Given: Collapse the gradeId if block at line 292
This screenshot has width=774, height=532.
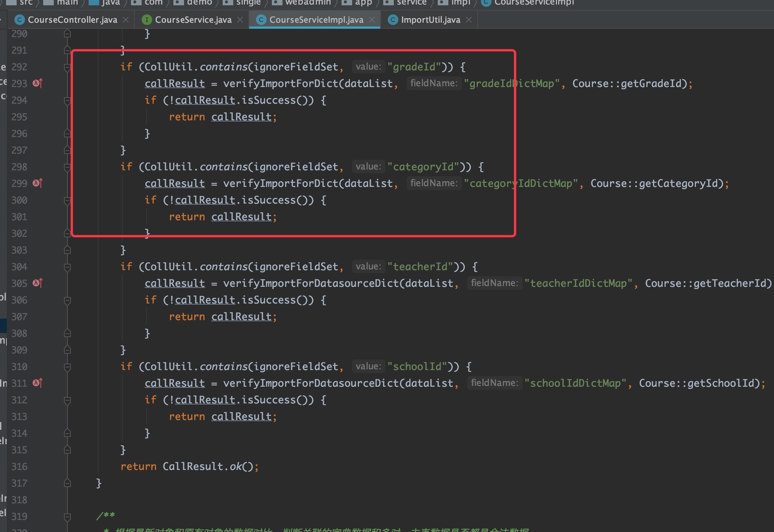Looking at the screenshot, I should tap(67, 67).
